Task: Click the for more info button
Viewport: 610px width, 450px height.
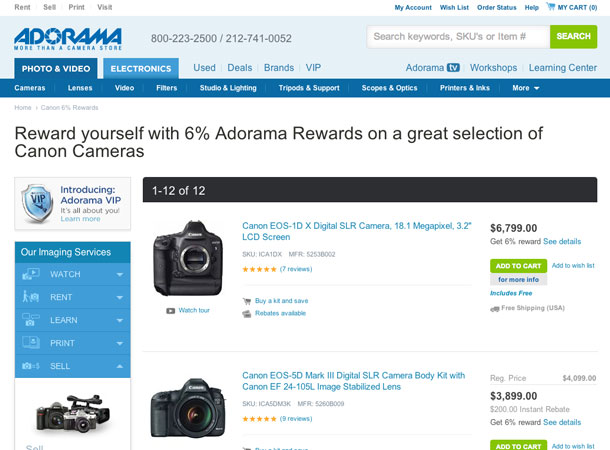Action: 519,279
